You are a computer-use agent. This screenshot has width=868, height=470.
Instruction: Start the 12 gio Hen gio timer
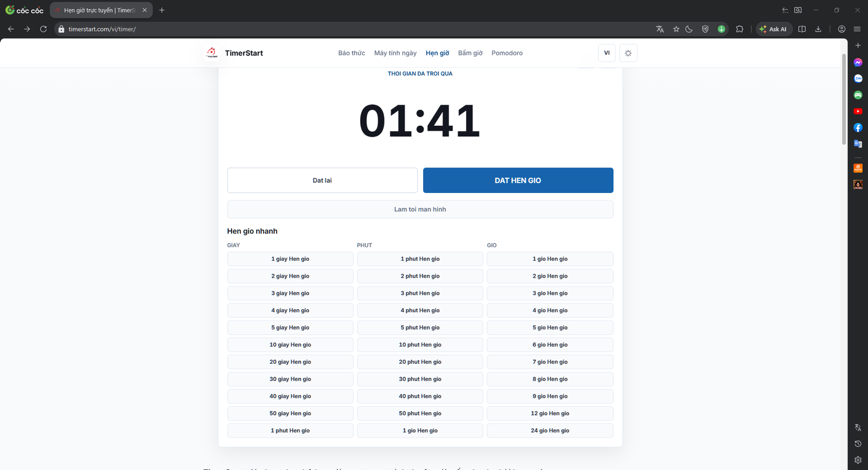click(550, 413)
